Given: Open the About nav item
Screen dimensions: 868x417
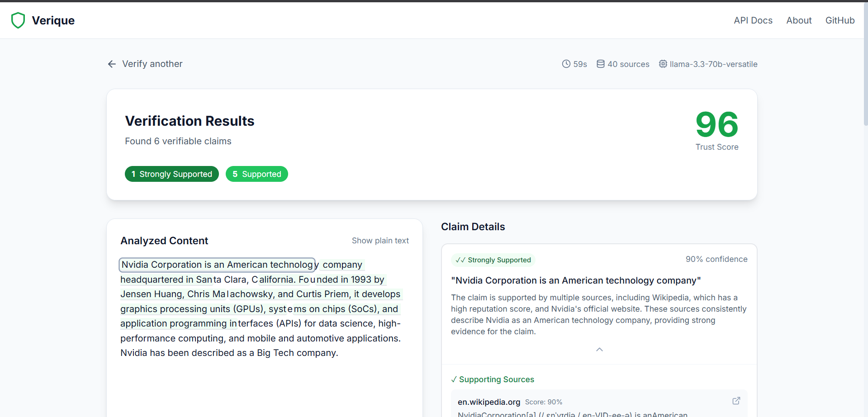Looking at the screenshot, I should 799,20.
